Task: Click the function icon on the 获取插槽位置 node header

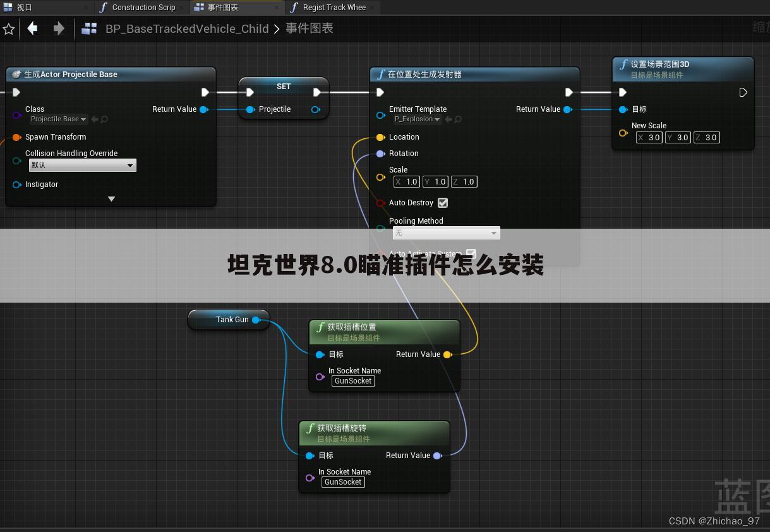Action: tap(320, 327)
